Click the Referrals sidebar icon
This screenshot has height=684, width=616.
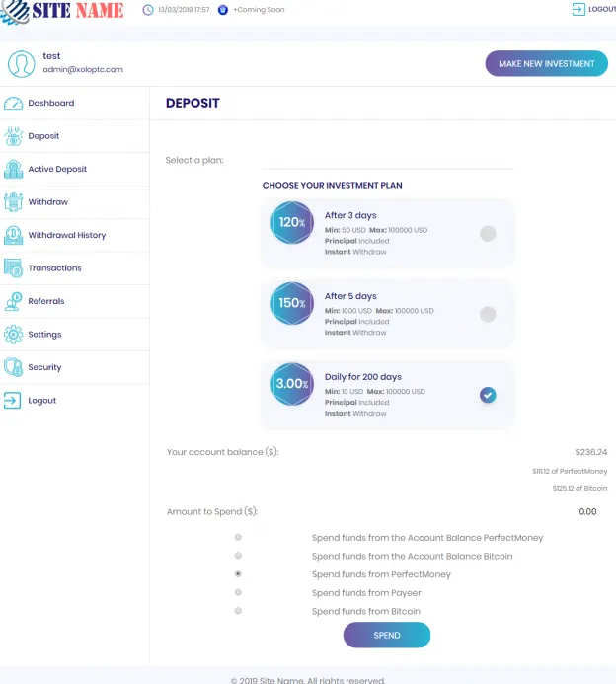[x=13, y=301]
